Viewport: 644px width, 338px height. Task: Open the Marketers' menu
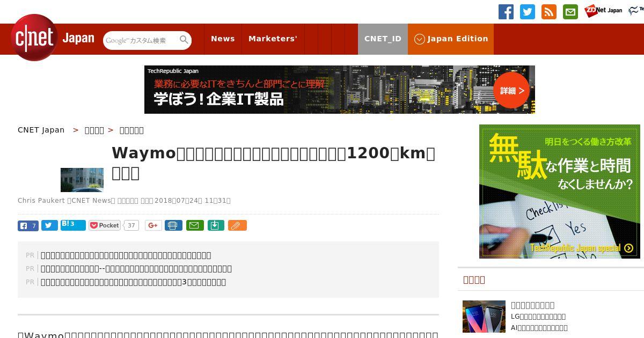(273, 39)
